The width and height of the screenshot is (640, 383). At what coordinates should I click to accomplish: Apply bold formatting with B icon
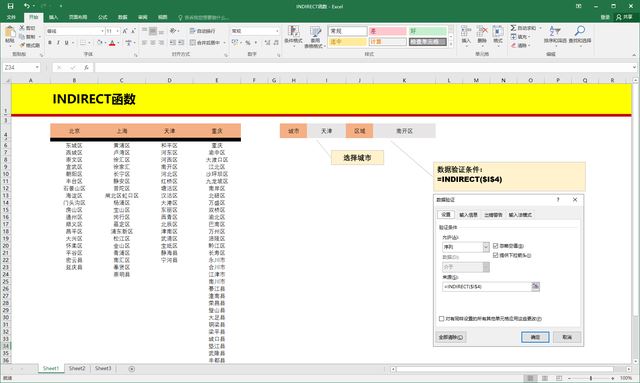click(x=50, y=42)
